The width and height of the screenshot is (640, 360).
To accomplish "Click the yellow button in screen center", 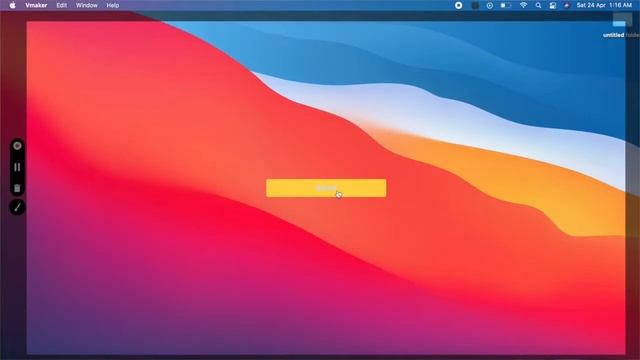I will point(326,188).
